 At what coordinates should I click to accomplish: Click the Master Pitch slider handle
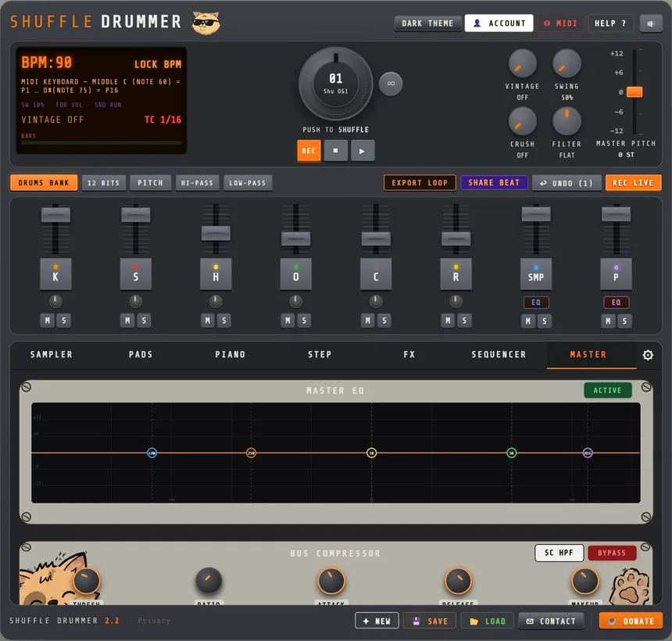(634, 91)
